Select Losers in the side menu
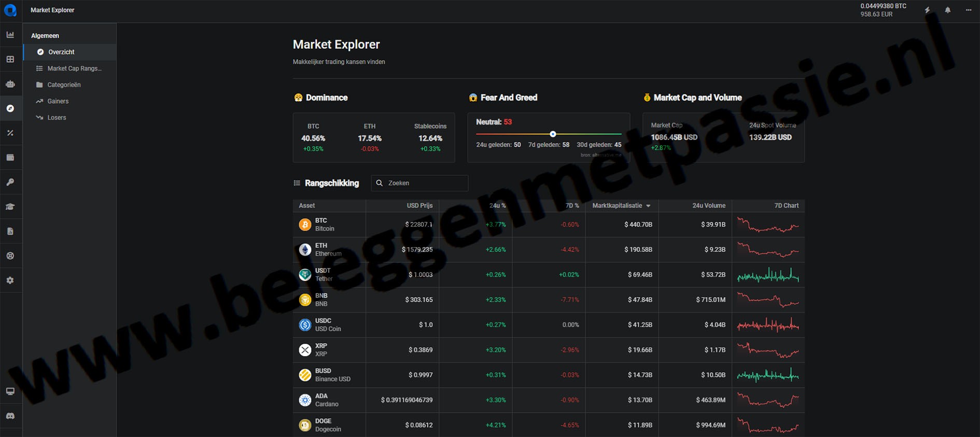 (x=57, y=118)
